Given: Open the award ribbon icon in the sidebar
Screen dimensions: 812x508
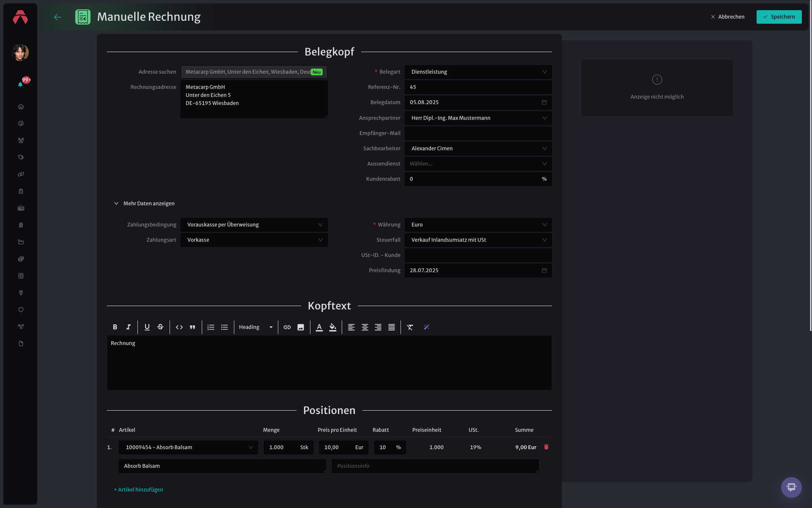Looking at the screenshot, I should click(21, 225).
